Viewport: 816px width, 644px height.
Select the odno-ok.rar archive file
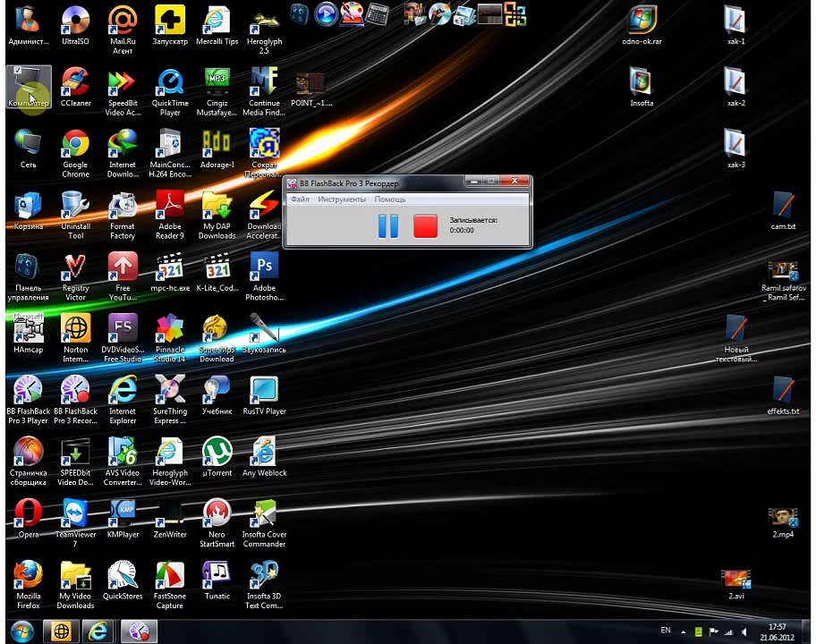pyautogui.click(x=642, y=26)
